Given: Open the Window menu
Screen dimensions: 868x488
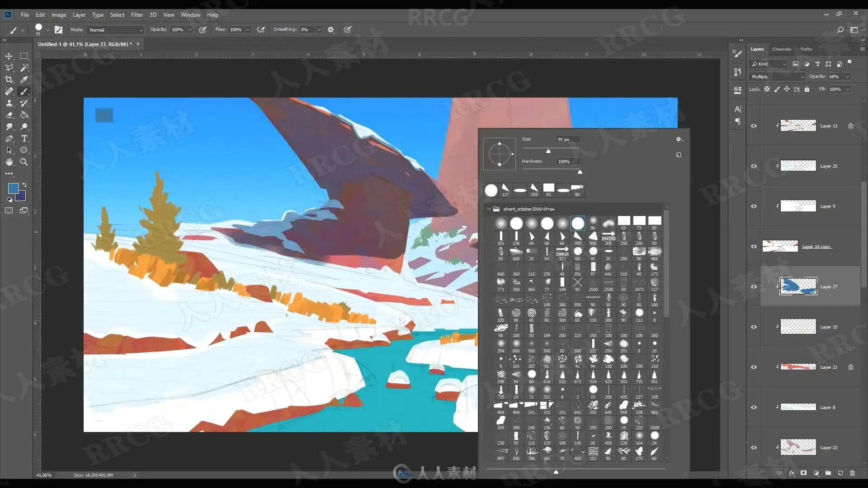Looking at the screenshot, I should pos(190,15).
